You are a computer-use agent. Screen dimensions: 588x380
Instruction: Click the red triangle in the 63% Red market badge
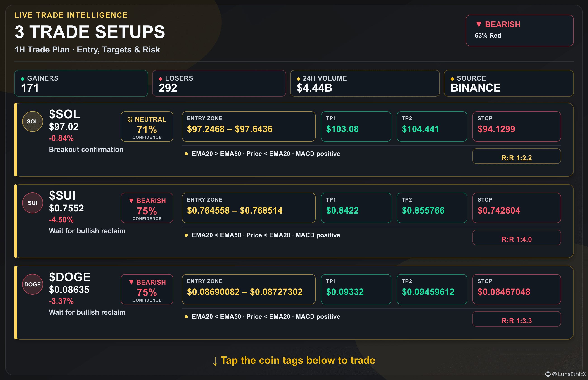(479, 24)
